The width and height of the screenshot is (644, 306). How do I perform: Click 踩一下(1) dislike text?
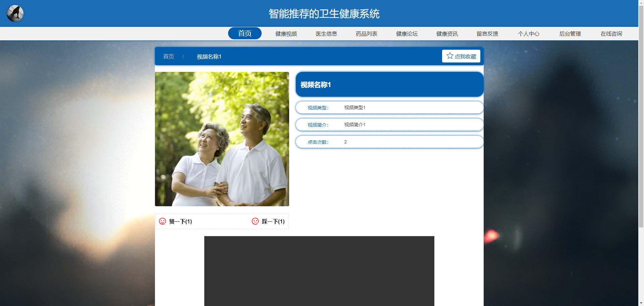point(273,221)
